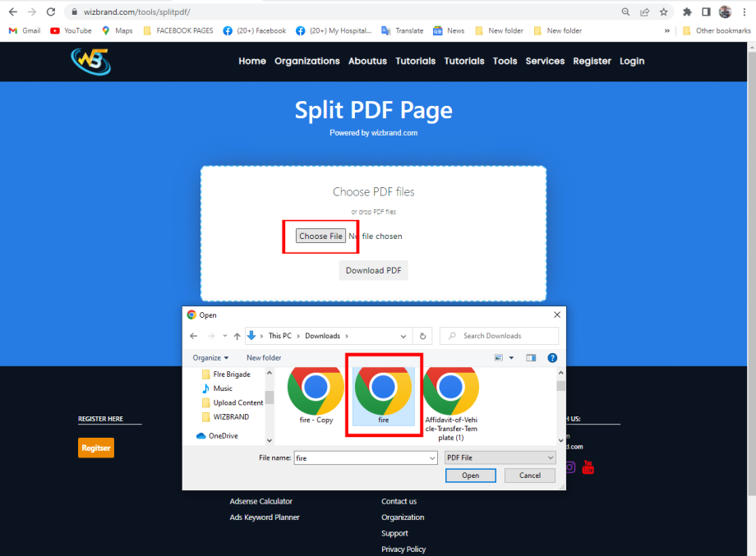Click the up-one-level arrow in the dialog
The width and height of the screenshot is (756, 556).
tap(237, 335)
